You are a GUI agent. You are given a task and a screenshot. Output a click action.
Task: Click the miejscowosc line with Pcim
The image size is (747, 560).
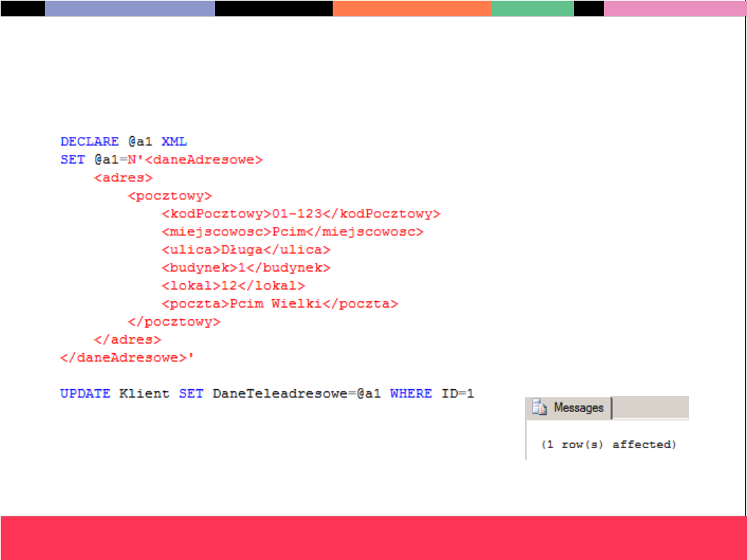point(292,232)
